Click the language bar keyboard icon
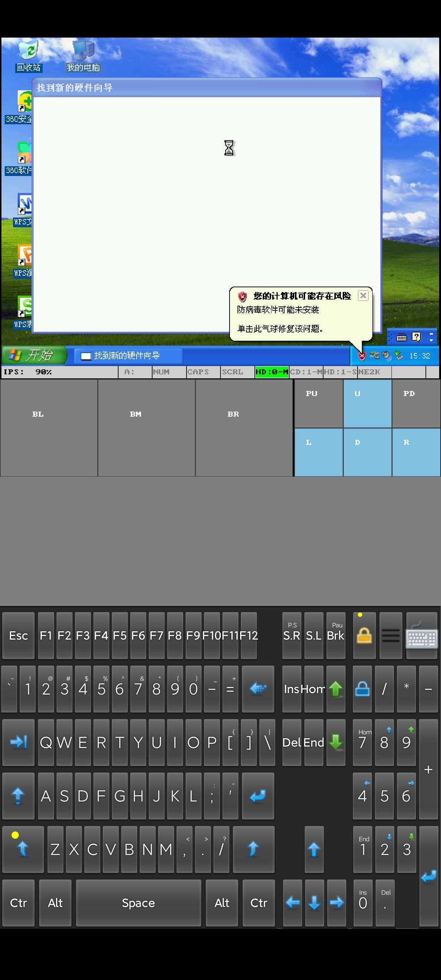The image size is (441, 980). coord(402,337)
